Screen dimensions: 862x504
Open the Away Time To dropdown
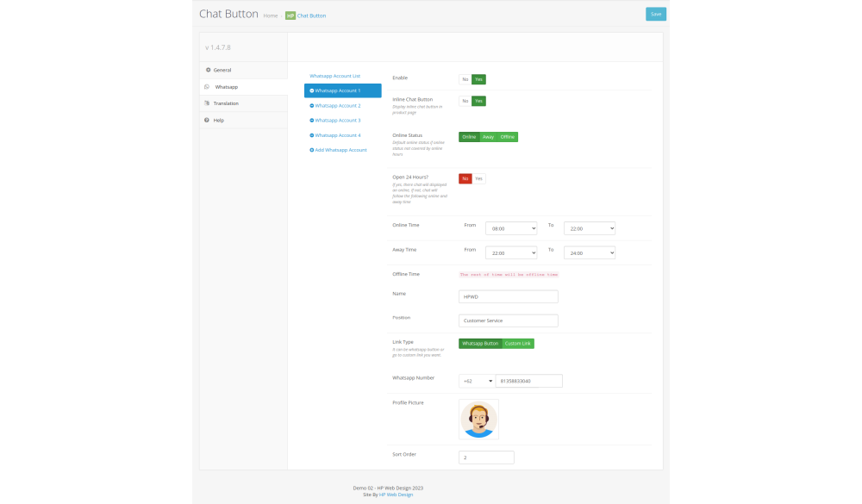point(589,253)
